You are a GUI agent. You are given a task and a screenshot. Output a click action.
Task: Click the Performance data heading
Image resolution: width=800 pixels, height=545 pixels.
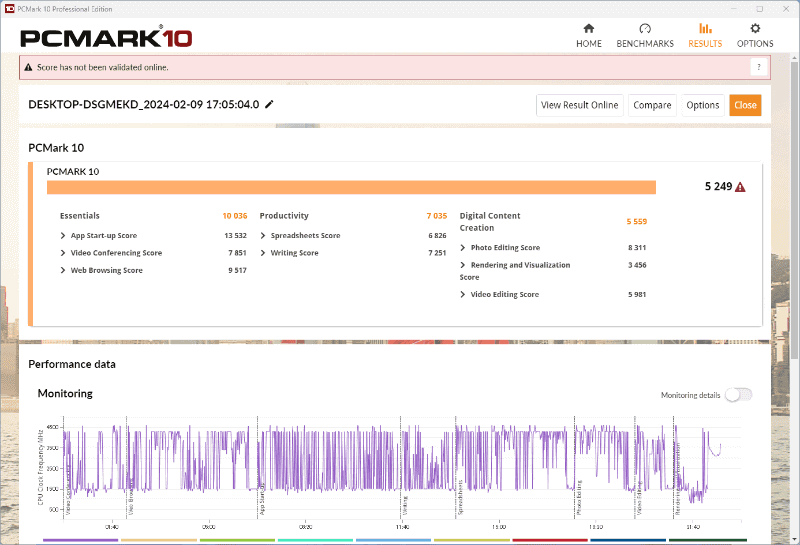click(x=72, y=364)
